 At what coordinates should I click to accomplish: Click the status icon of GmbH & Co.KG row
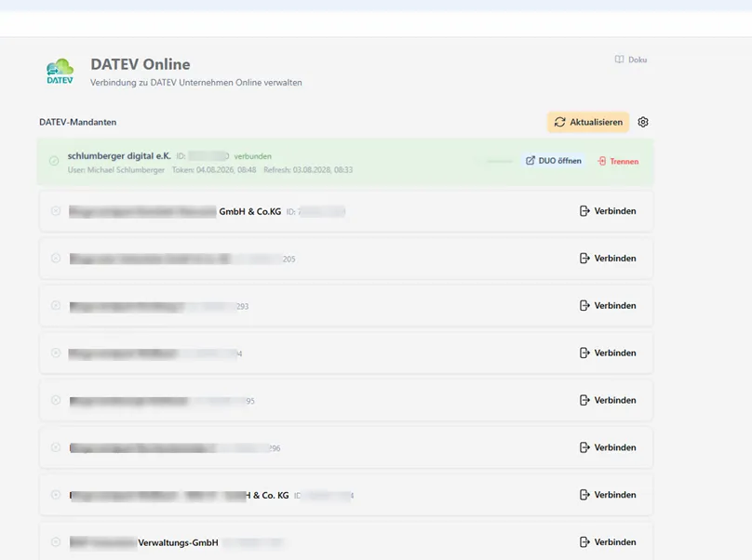[x=56, y=211]
